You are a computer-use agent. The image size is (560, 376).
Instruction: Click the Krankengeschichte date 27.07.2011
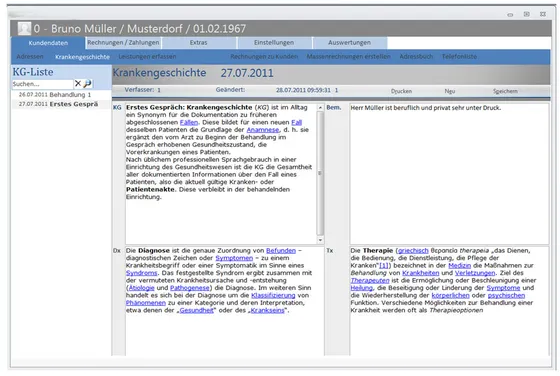(x=247, y=73)
